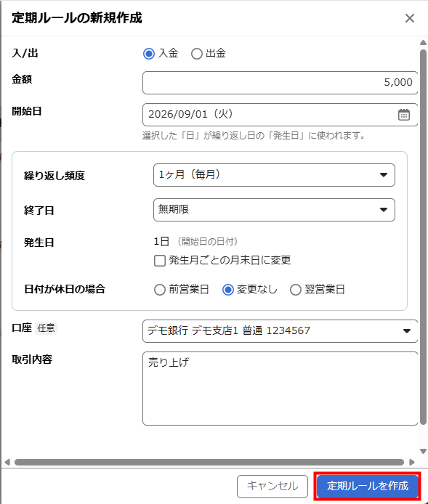The image size is (428, 504).
Task: Click the horizontal scrollbar right arrow
Action: pos(412,462)
